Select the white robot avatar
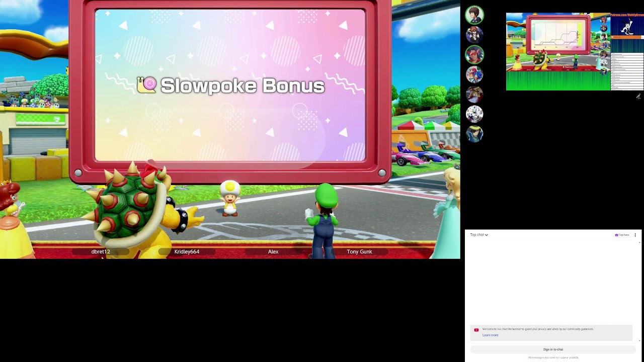This screenshot has width=644, height=362. pos(474,114)
